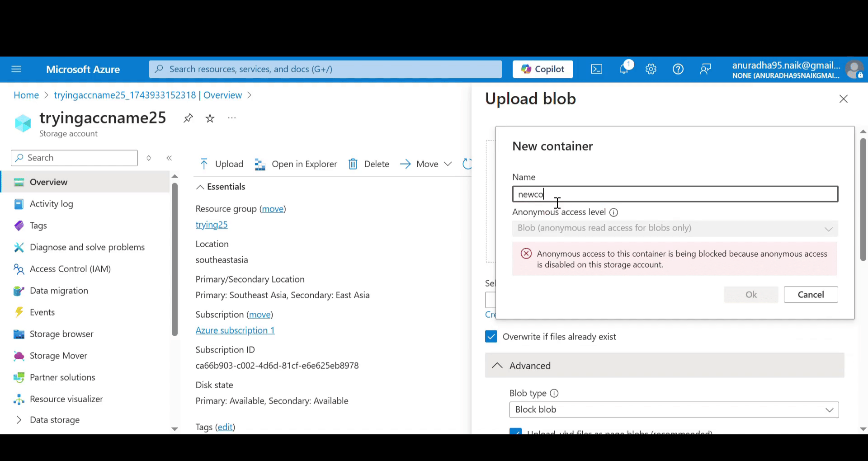Click move link beside Resource group
The width and height of the screenshot is (868, 461).
[273, 209]
